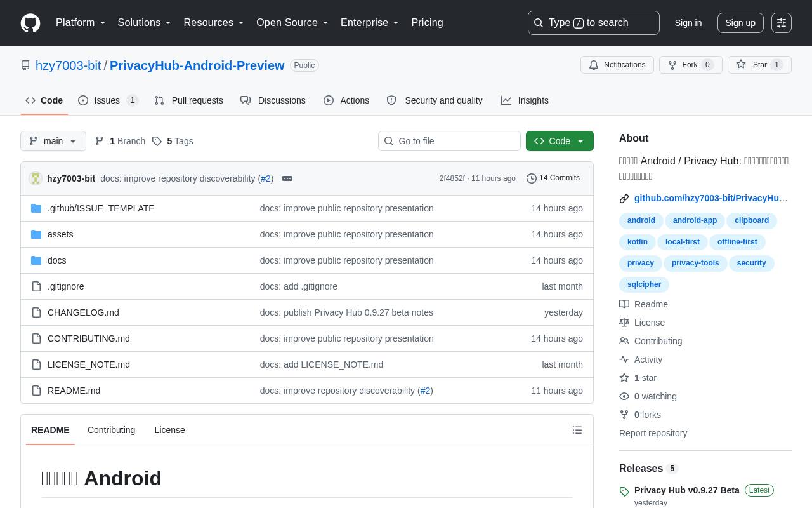The width and height of the screenshot is (812, 508).
Task: Select the License tab in file viewer
Action: [169, 430]
